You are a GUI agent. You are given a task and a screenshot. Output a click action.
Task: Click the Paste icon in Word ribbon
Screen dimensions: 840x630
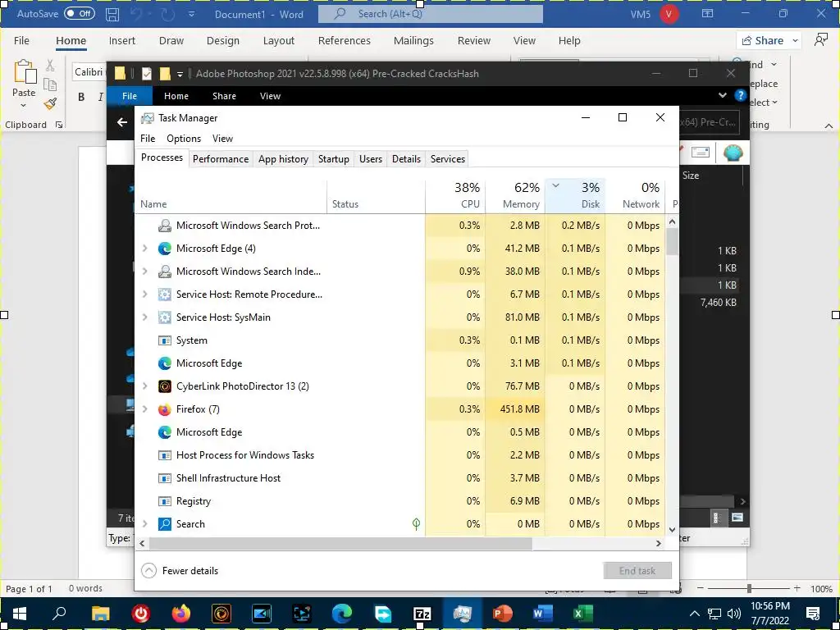tap(25, 72)
